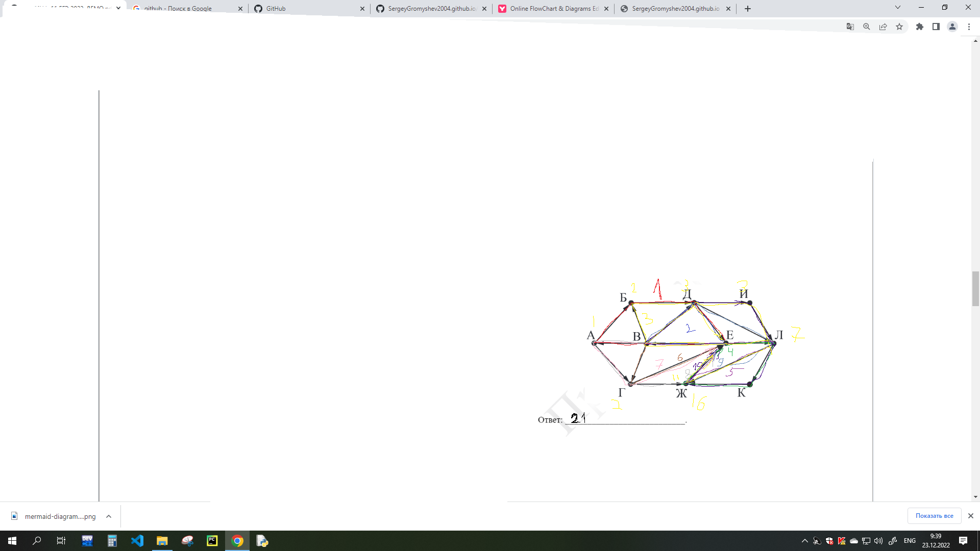This screenshot has width=980, height=551.
Task: Open the clock and date flyout
Action: [x=936, y=541]
